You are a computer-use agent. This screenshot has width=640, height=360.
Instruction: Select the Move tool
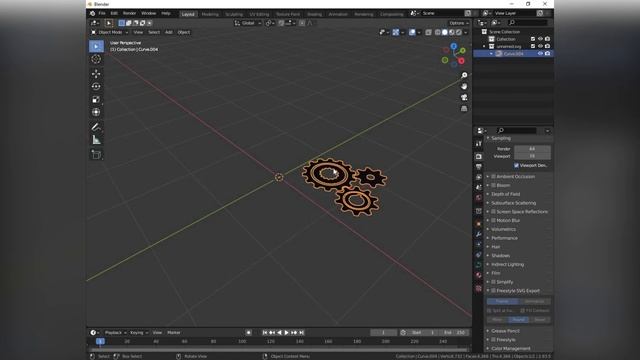point(96,73)
